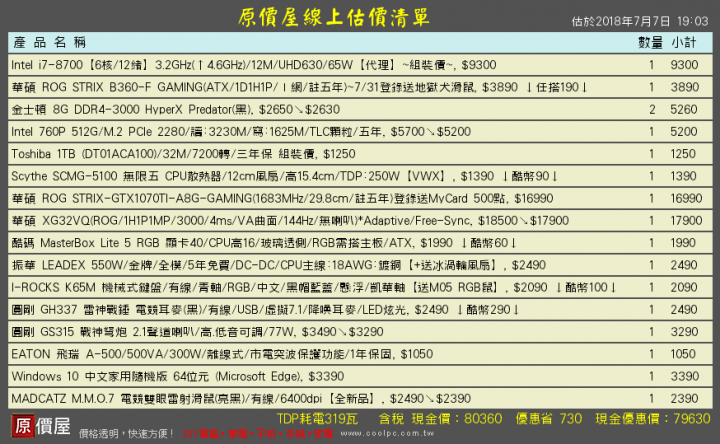
Task: Click subtotal 16990 for the GTX1070TI
Action: 686,198
